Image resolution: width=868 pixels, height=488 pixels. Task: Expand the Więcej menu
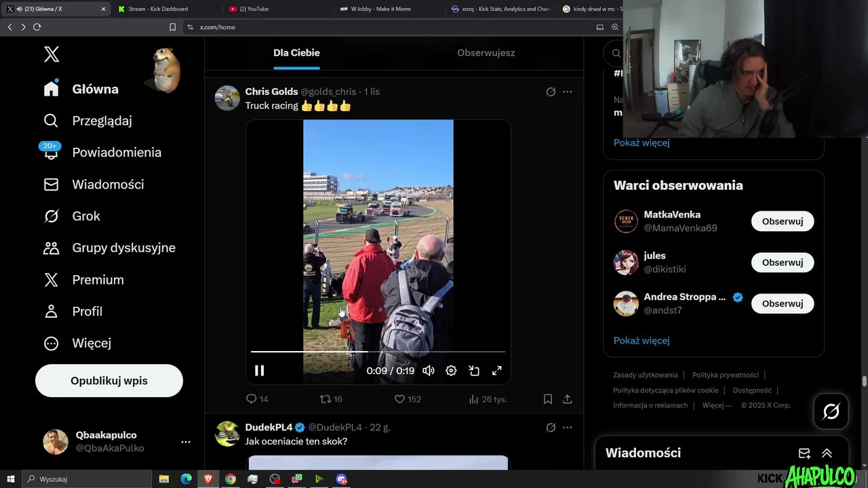tap(77, 343)
